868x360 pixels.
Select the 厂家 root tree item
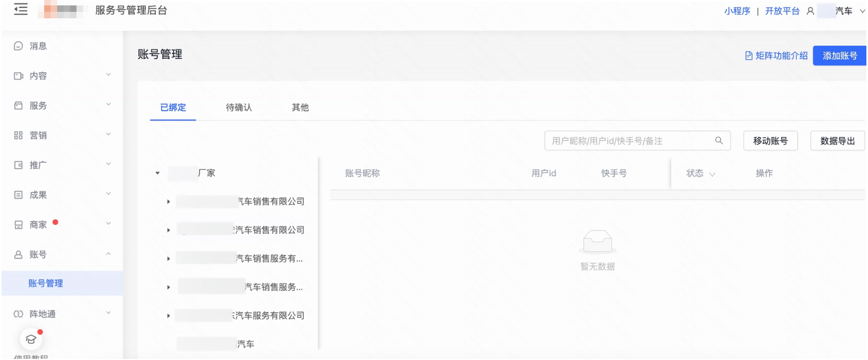point(191,173)
